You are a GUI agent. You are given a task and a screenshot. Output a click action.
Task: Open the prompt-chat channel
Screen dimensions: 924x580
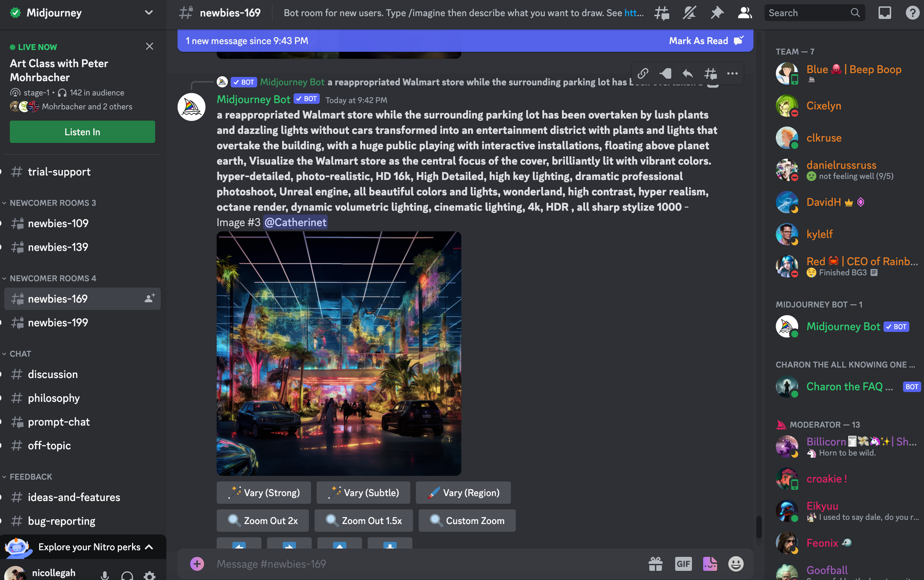click(x=59, y=422)
